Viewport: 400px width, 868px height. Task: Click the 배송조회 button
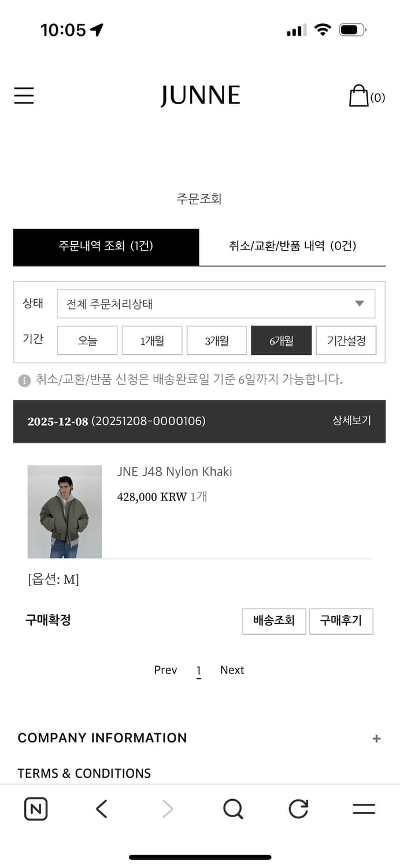click(273, 621)
